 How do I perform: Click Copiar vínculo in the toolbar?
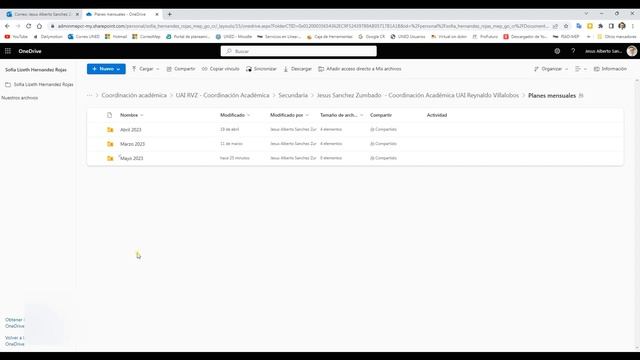point(220,69)
